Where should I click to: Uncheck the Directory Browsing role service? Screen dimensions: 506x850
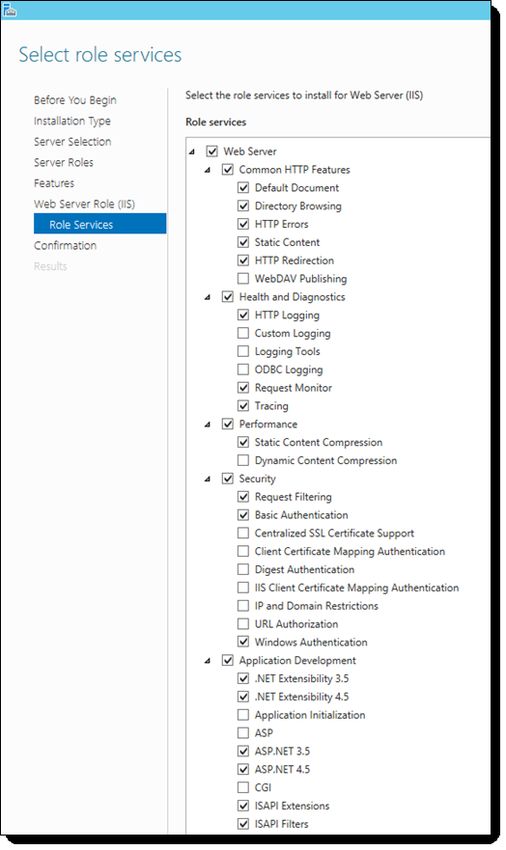click(x=244, y=206)
